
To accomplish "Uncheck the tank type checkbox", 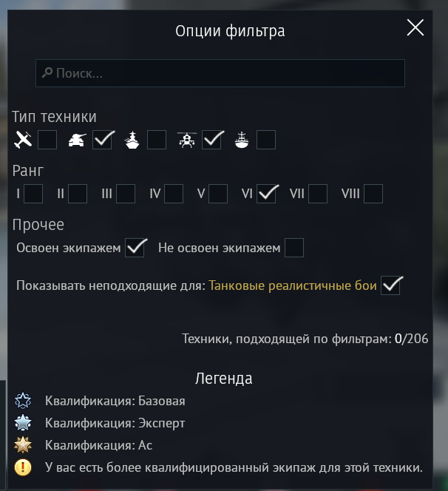I will click(x=103, y=139).
